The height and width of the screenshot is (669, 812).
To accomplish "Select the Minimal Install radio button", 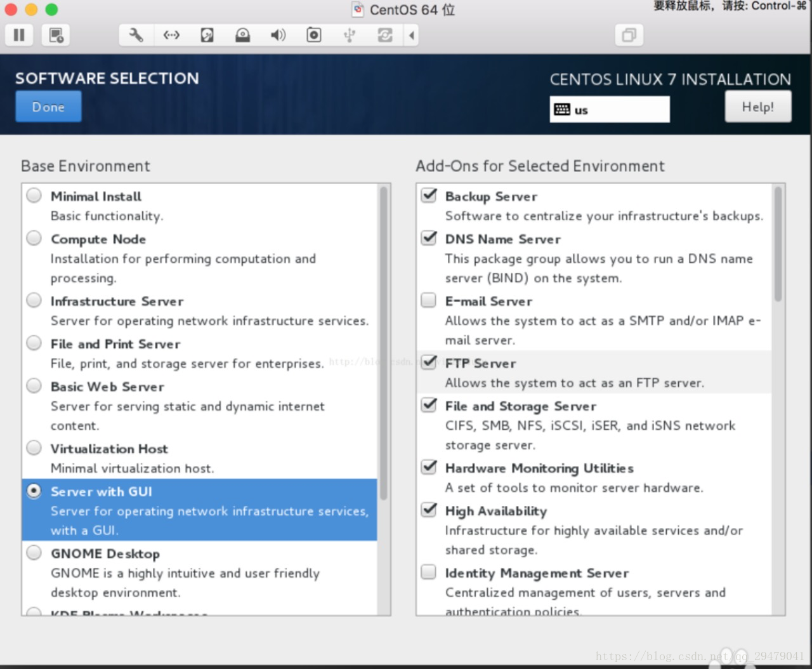I will 34,195.
